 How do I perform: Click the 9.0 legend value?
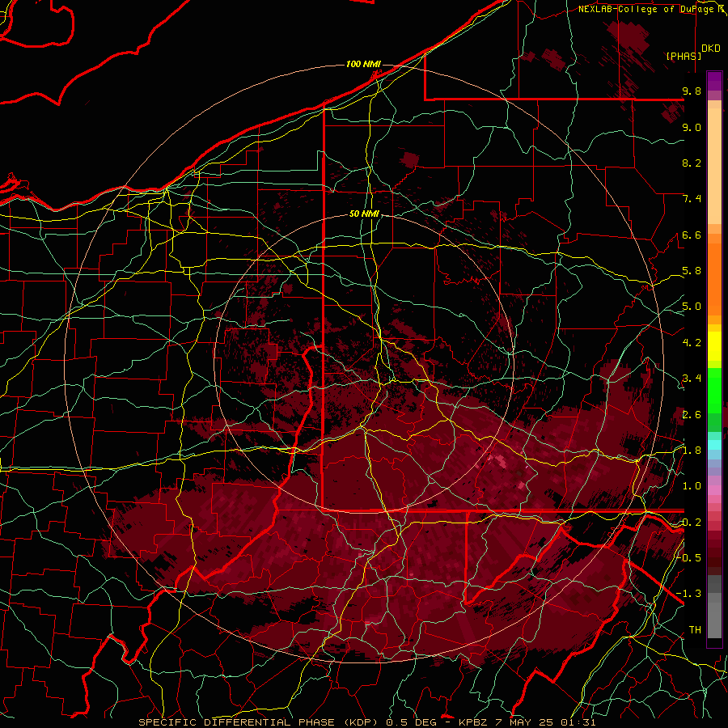pos(692,127)
